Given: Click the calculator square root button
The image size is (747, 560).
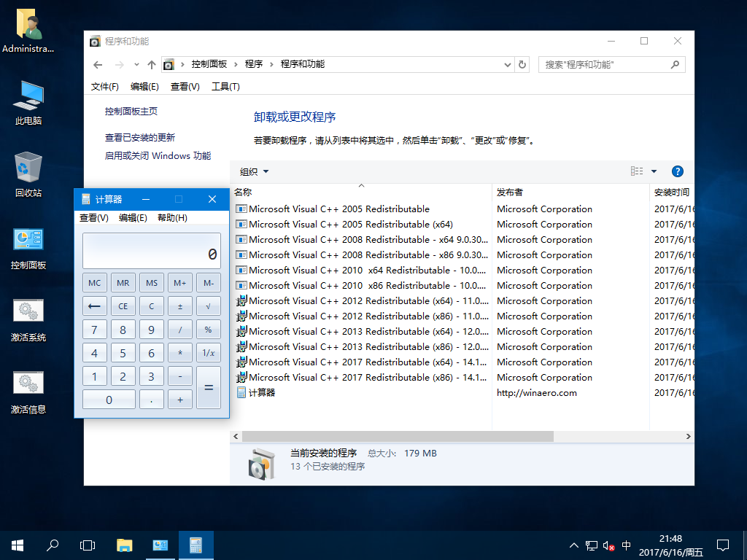Looking at the screenshot, I should click(x=208, y=306).
